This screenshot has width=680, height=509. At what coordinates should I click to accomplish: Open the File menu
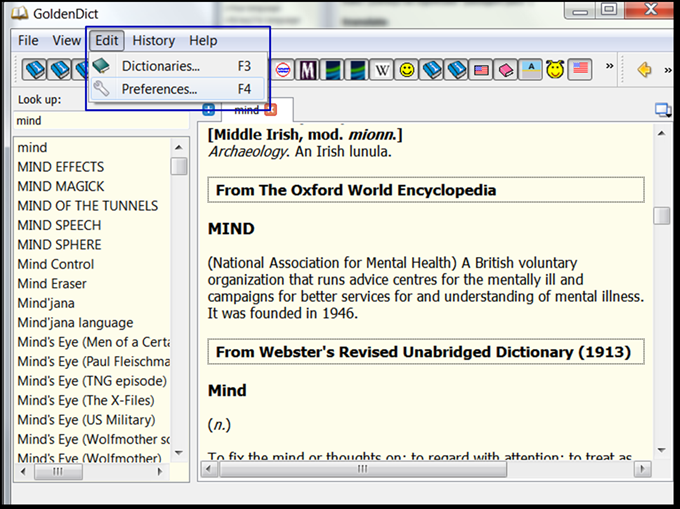(28, 41)
